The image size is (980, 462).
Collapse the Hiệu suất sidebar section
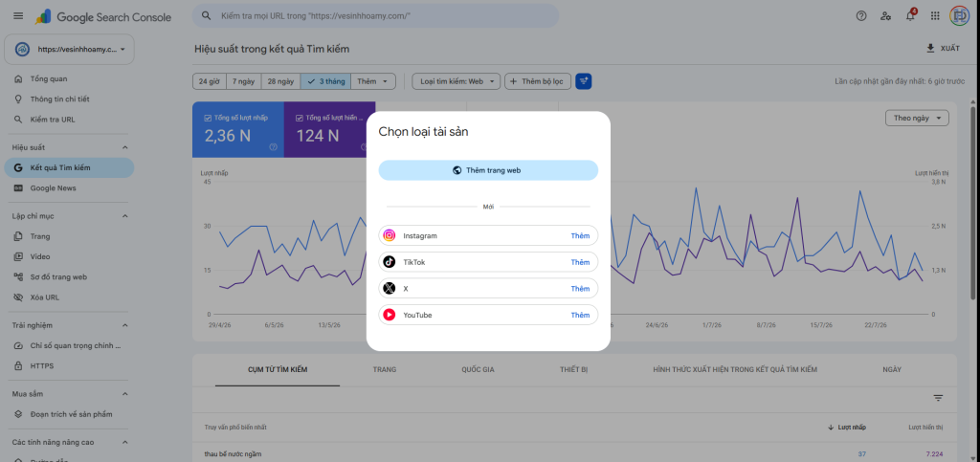pyautogui.click(x=124, y=147)
